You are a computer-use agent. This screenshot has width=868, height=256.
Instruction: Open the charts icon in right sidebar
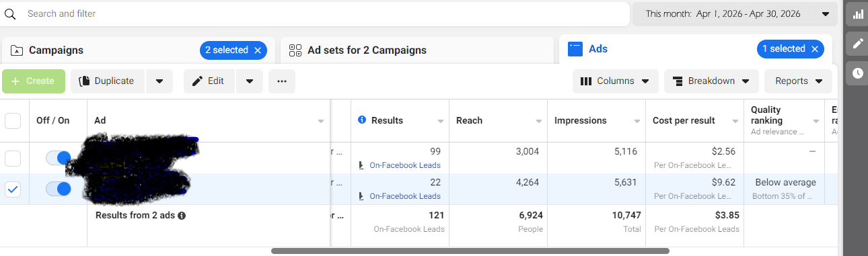pyautogui.click(x=857, y=14)
